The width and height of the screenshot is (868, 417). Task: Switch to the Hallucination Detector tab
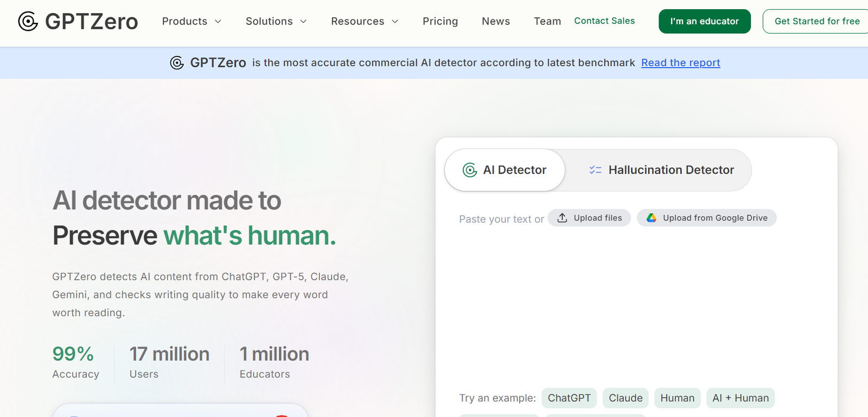pyautogui.click(x=661, y=170)
